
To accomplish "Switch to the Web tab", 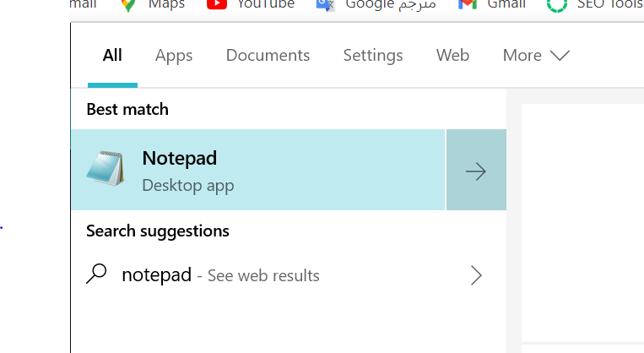I will [x=452, y=56].
